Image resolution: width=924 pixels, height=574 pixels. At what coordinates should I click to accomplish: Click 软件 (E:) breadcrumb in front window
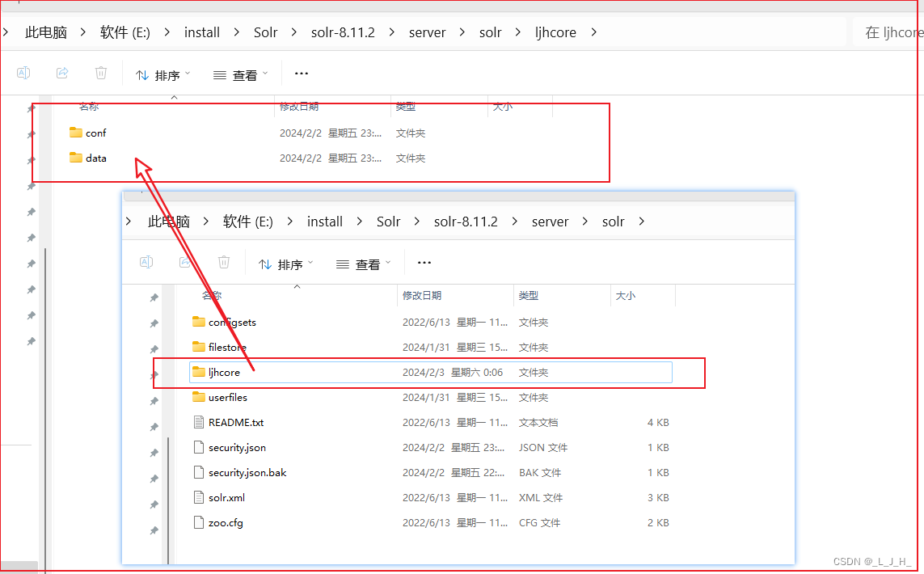(x=248, y=222)
